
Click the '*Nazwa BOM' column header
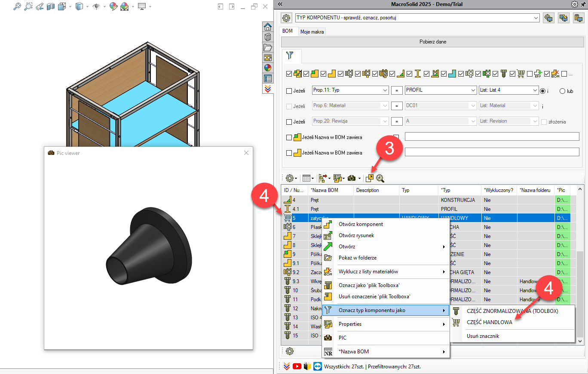coord(331,190)
